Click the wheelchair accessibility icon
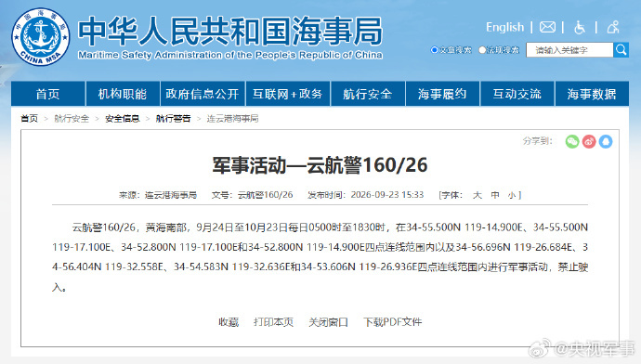The image size is (641, 364). tap(580, 27)
